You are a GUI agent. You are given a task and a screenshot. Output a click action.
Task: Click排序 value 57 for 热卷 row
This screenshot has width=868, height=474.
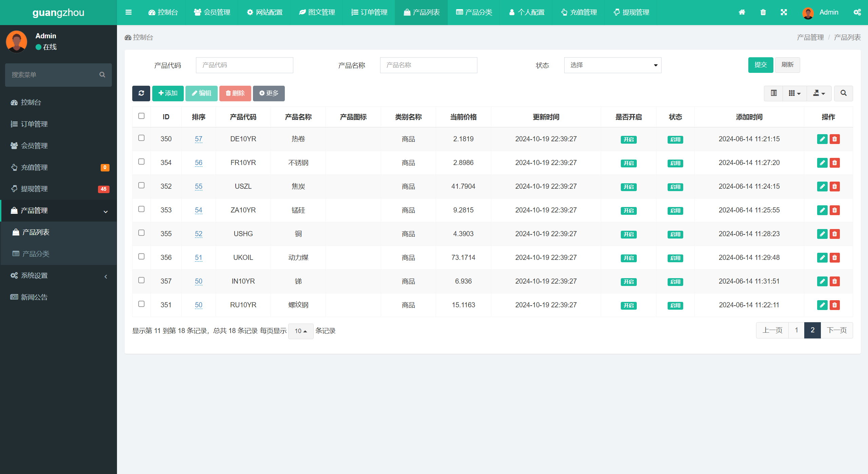pyautogui.click(x=199, y=139)
